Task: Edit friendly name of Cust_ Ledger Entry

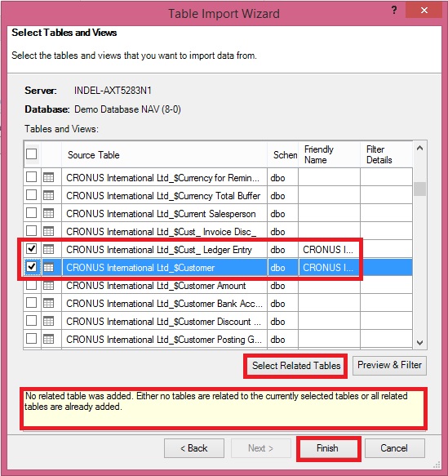Action: [329, 249]
